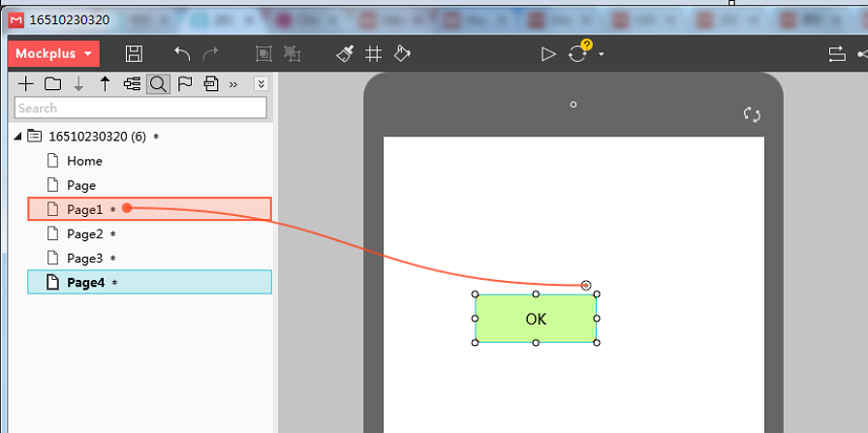Toggle the grid display icon
The image size is (868, 433).
(374, 53)
